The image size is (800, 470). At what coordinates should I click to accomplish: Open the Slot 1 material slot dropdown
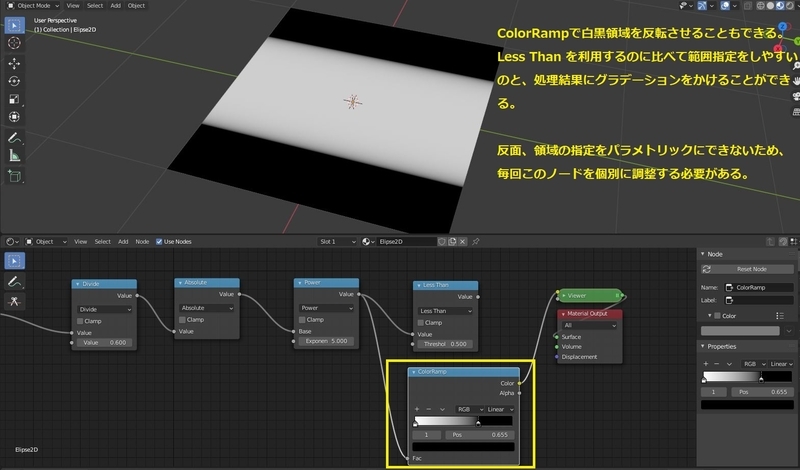pyautogui.click(x=337, y=241)
